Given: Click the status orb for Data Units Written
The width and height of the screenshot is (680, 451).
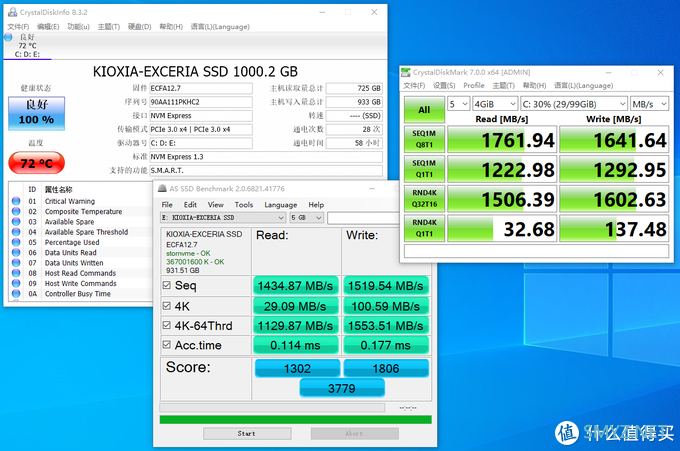Looking at the screenshot, I should [x=16, y=262].
